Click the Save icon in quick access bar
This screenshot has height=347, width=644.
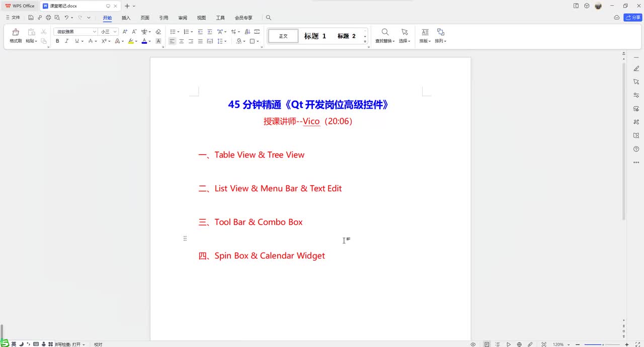coord(31,18)
